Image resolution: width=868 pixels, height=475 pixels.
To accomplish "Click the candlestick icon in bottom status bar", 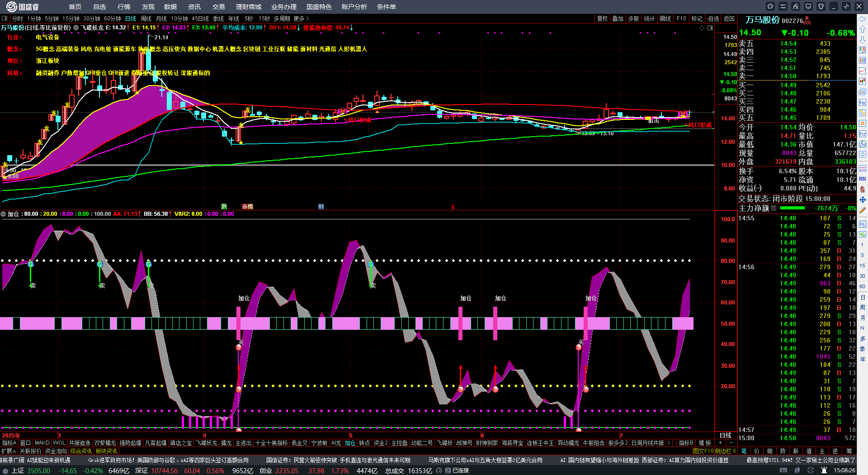I will [x=796, y=470].
